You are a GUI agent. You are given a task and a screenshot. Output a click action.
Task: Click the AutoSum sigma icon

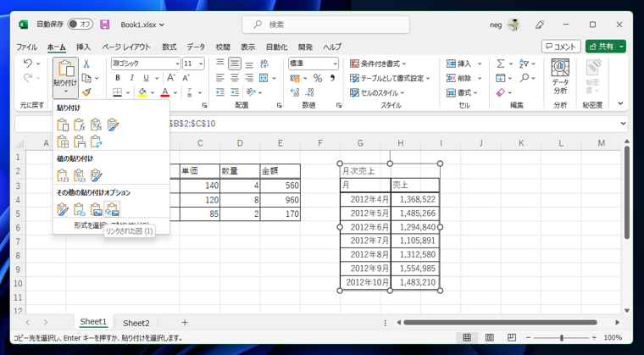(500, 64)
